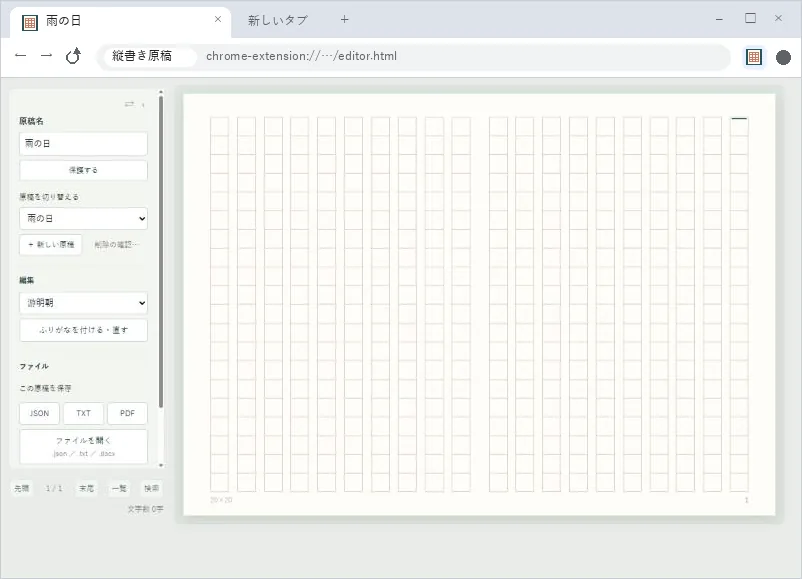Collapse the sidebar with the small chevron icon

tap(143, 105)
